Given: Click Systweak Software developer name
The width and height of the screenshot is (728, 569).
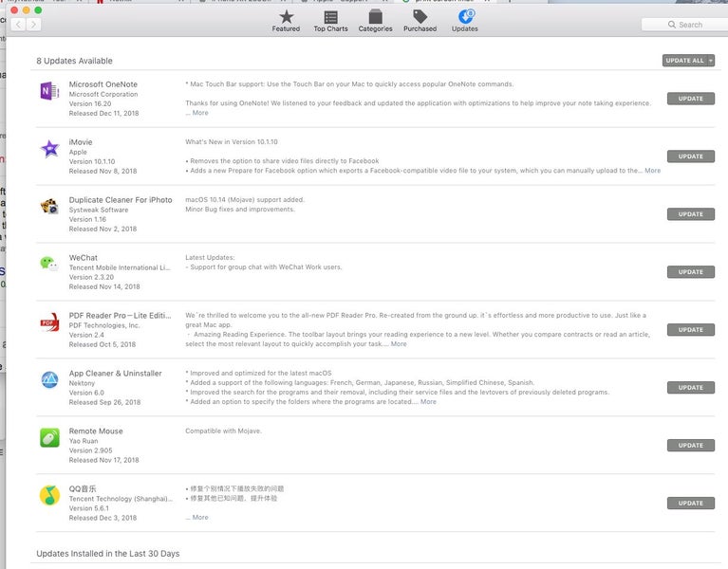Looking at the screenshot, I should (x=99, y=210).
